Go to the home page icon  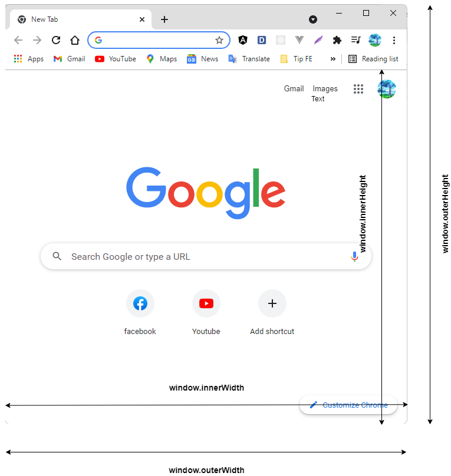(75, 40)
